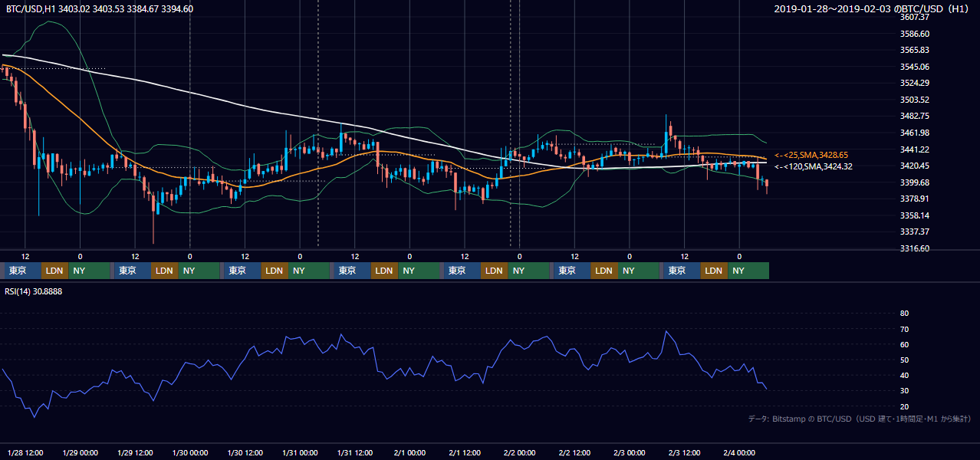
Task: Select RSI scale value 30
Action: click(x=904, y=391)
